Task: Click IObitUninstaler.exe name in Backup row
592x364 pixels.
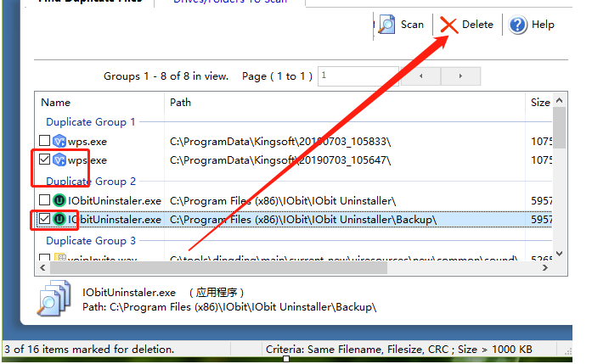Action: click(115, 220)
